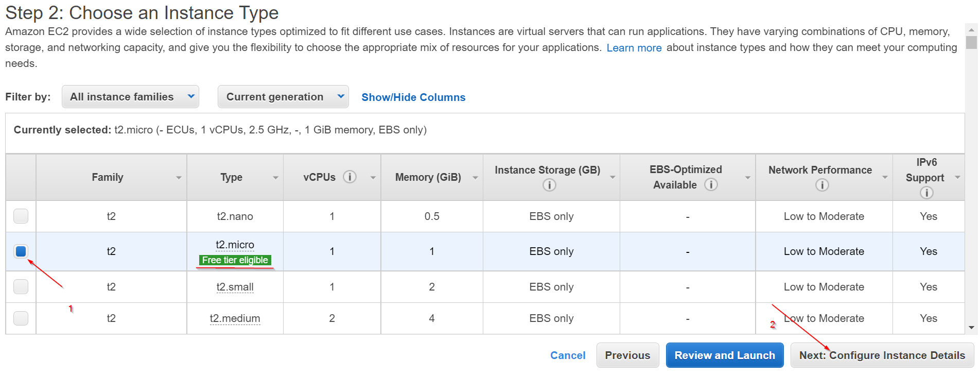
Task: Open the vCPUs column info icon
Action: [x=349, y=177]
